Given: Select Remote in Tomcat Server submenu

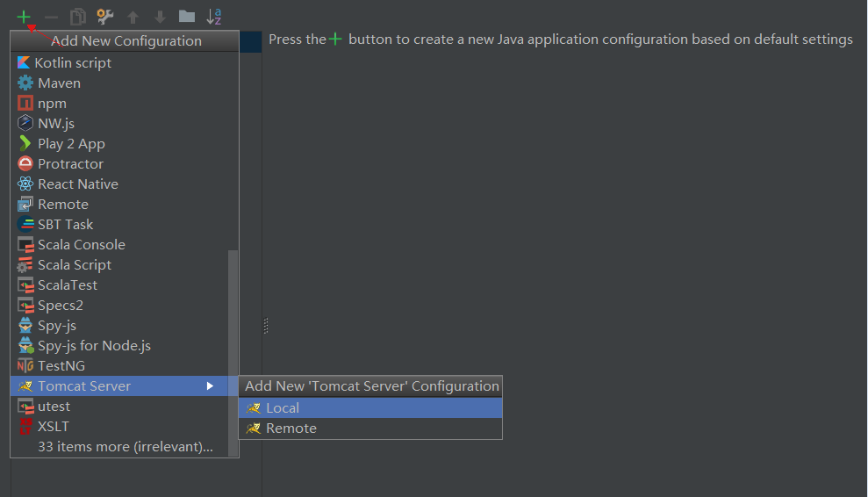Looking at the screenshot, I should pyautogui.click(x=370, y=429).
